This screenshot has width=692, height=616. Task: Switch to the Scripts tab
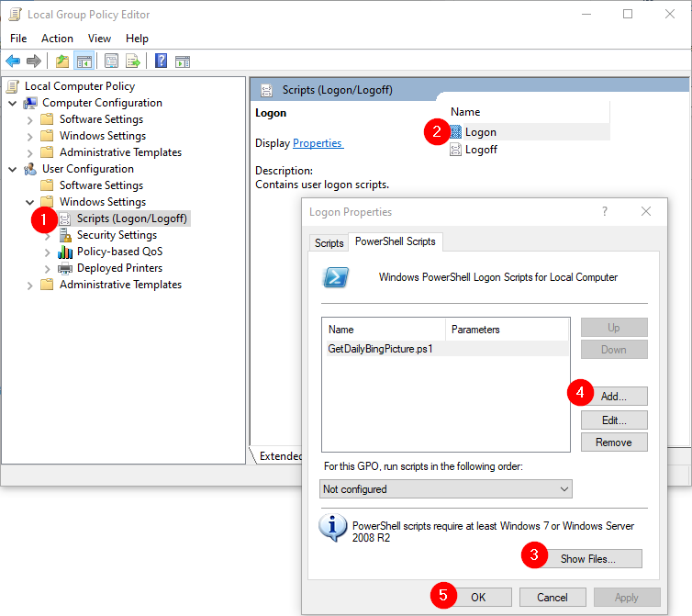tap(329, 243)
